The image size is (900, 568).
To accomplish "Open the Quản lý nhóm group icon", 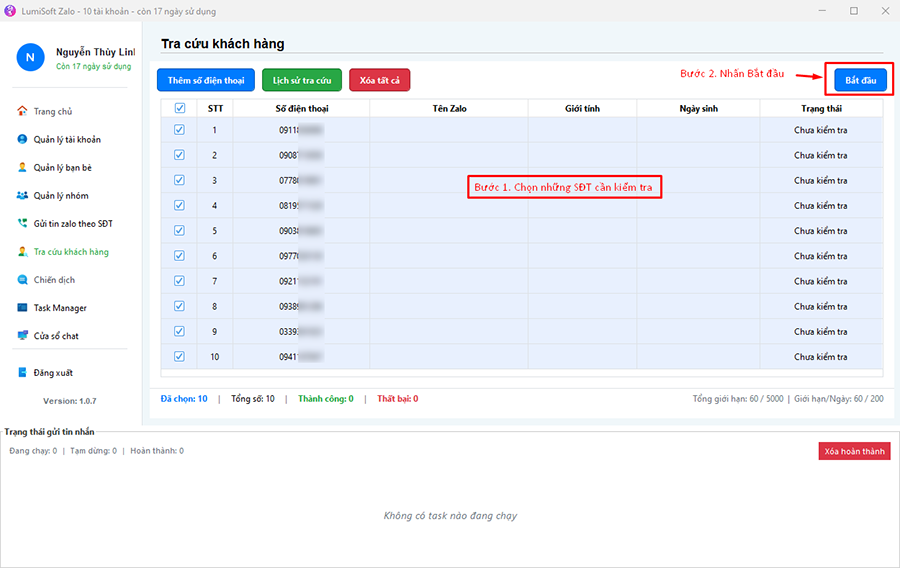I will (x=22, y=195).
